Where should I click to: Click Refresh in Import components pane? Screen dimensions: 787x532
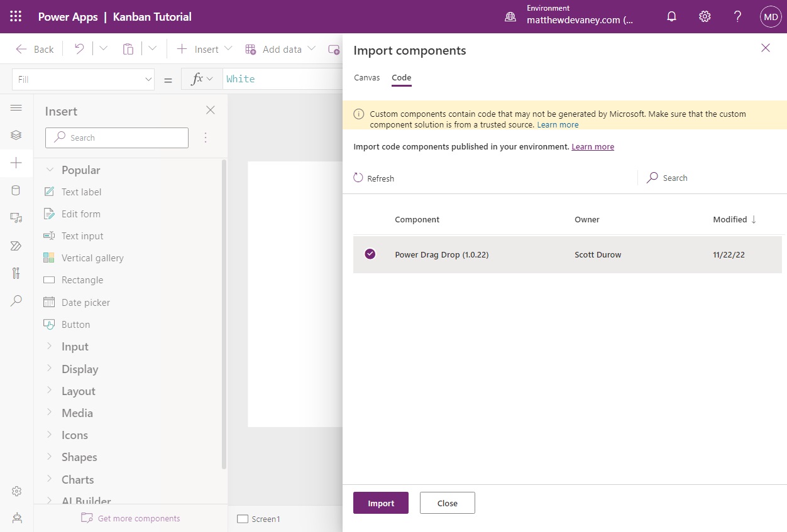coord(373,178)
